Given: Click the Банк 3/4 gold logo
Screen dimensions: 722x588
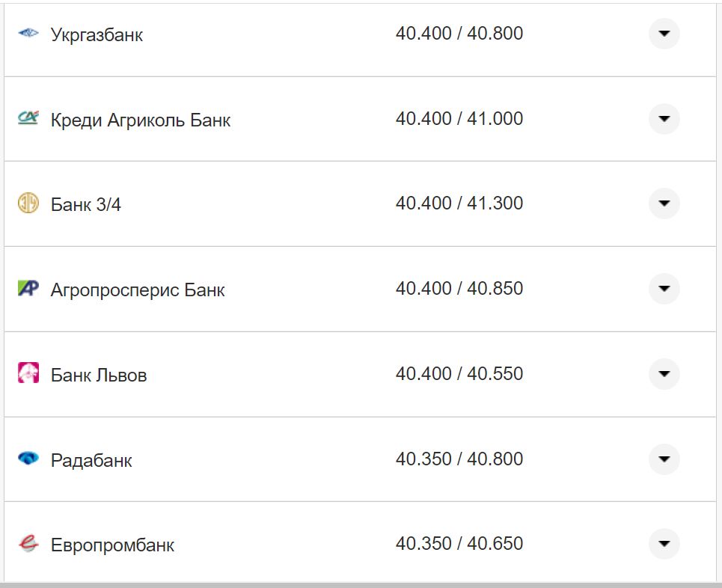Looking at the screenshot, I should 28,203.
